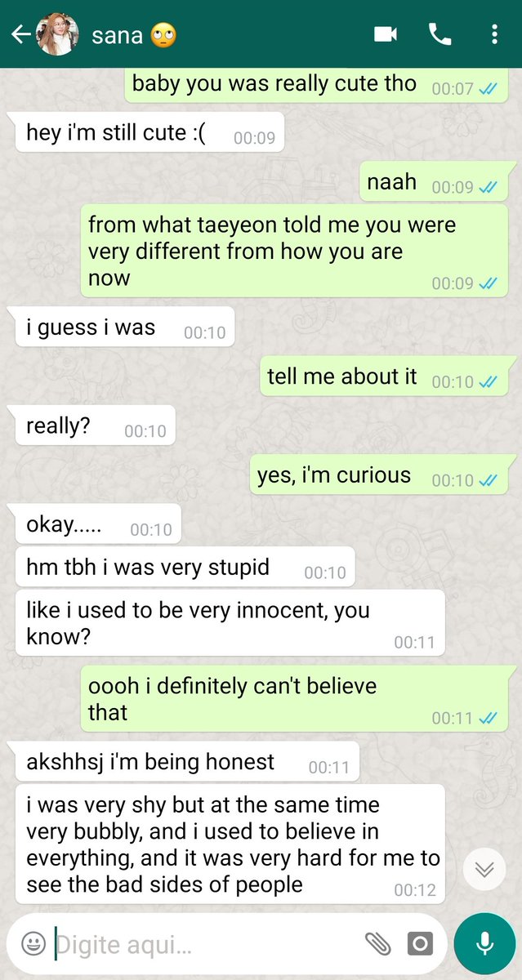Tap the 'naah' sent message
522x980 pixels.
434,182
